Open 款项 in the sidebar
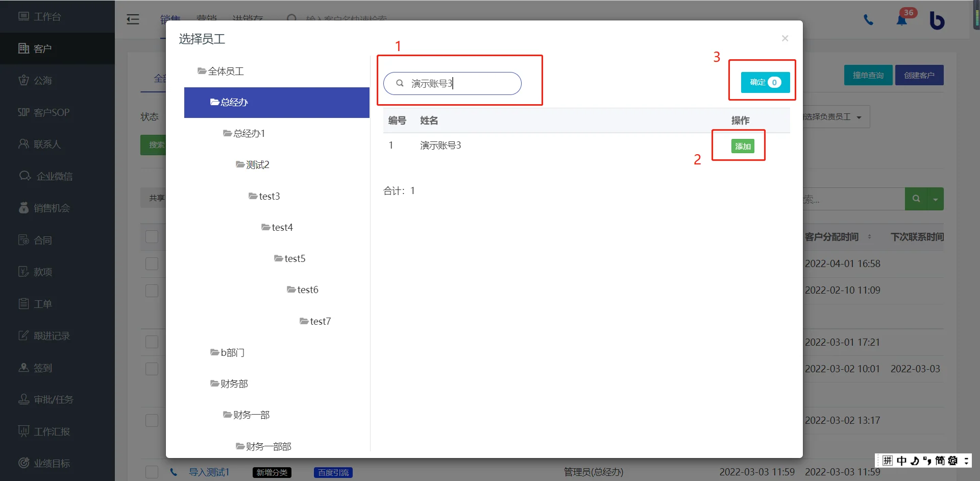980x481 pixels. click(x=57, y=272)
